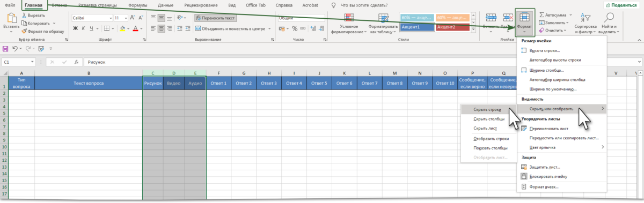644x203 pixels.
Task: Click the Поделиться button
Action: point(619,4)
